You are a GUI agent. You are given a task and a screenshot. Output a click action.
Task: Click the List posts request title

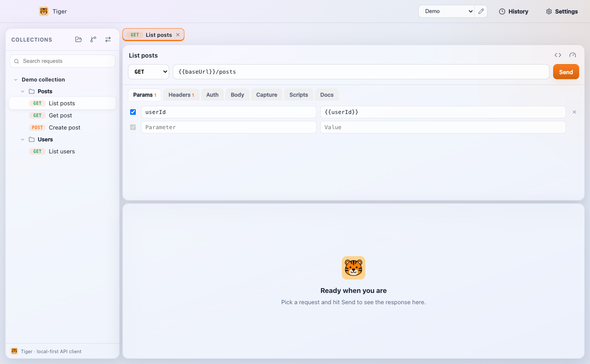pos(143,55)
